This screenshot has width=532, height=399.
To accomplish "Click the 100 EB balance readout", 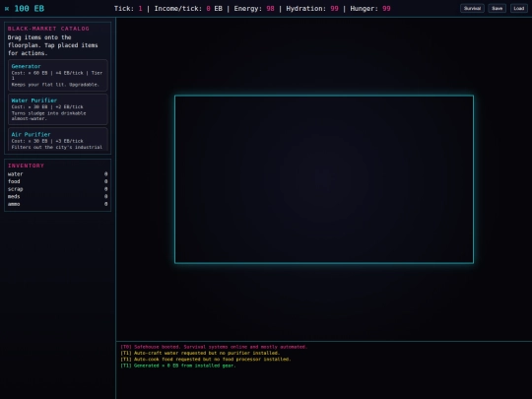I will pos(30,9).
